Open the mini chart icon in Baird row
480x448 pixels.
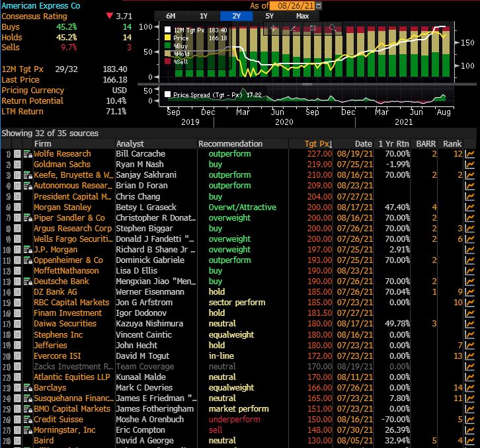point(470,441)
